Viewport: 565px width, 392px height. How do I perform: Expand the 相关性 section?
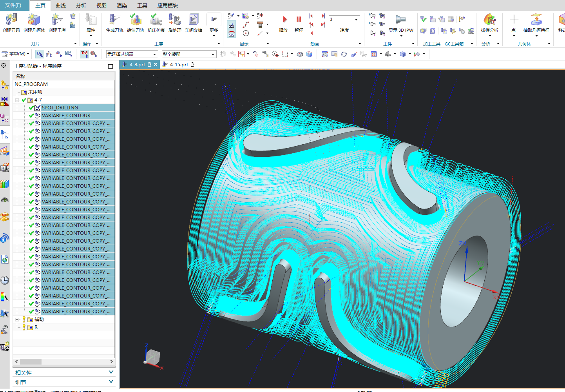[x=63, y=372]
